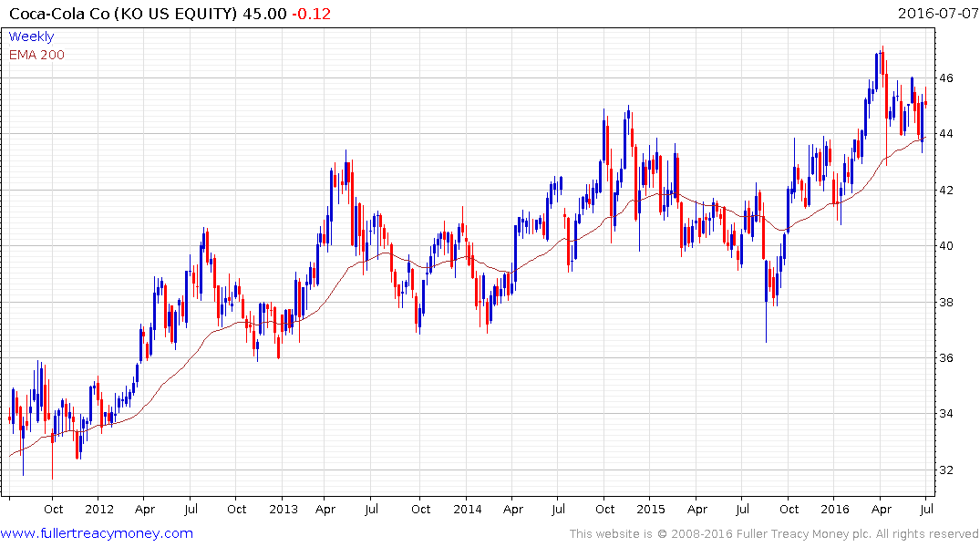Select the chart date 2016-07-07

click(x=937, y=13)
